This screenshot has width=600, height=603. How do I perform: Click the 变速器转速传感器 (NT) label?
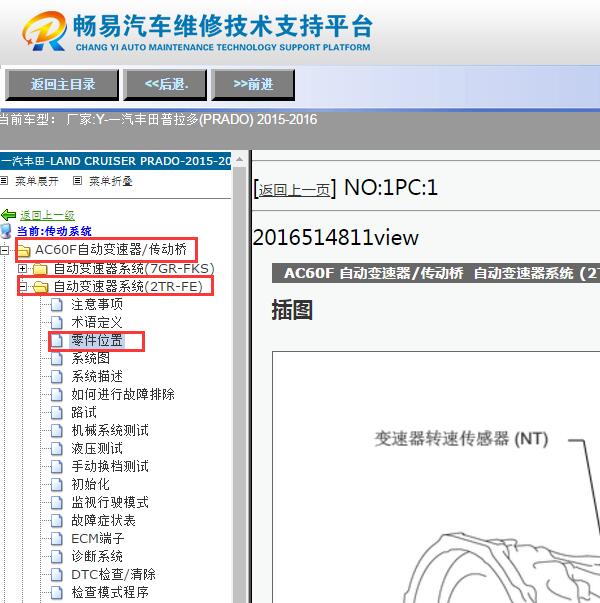[x=461, y=438]
